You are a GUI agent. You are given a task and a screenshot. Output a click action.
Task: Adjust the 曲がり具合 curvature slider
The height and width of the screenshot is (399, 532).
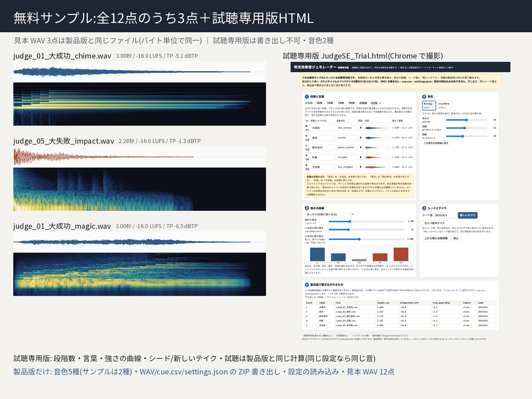click(366, 221)
